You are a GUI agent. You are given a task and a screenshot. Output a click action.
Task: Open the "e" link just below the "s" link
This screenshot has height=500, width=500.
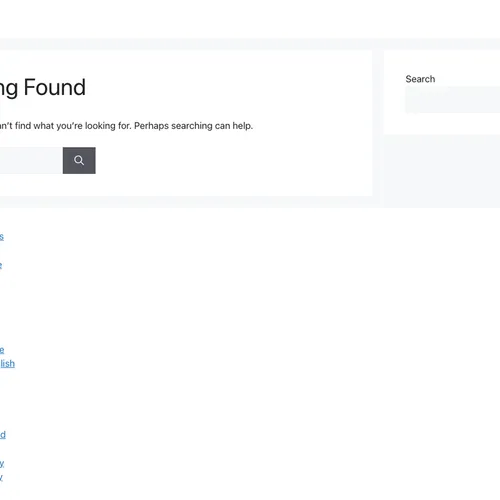coord(1,265)
